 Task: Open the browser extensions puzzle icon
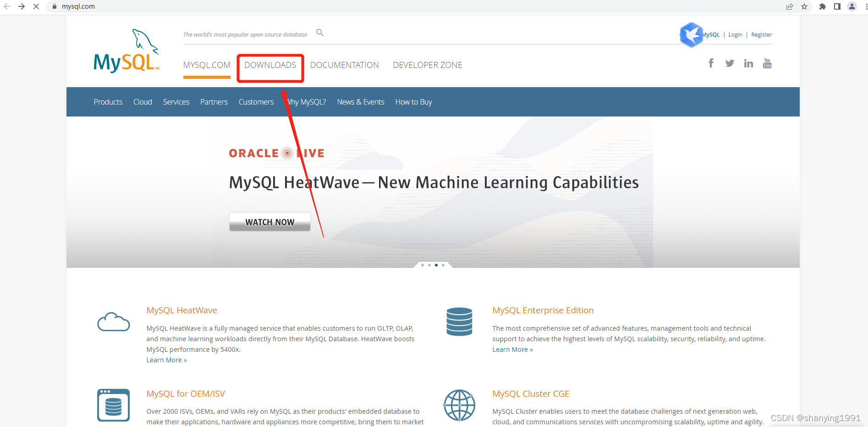pyautogui.click(x=823, y=6)
